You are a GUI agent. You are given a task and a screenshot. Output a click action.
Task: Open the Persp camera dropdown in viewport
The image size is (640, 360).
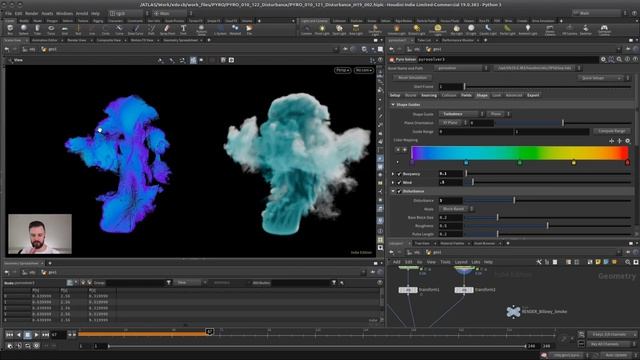342,70
